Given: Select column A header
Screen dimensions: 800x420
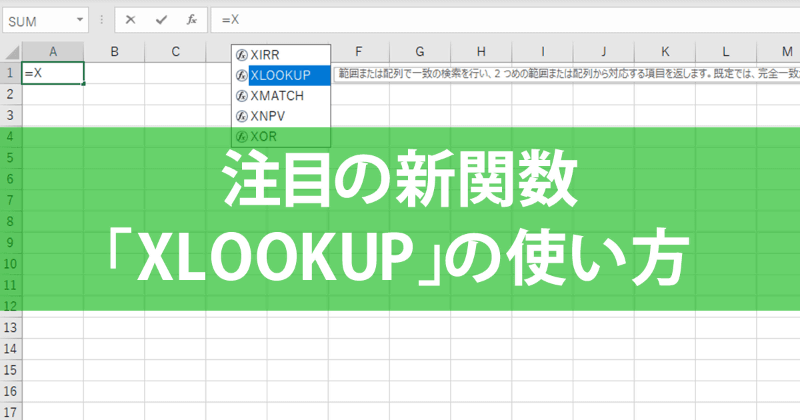Looking at the screenshot, I should click(53, 52).
